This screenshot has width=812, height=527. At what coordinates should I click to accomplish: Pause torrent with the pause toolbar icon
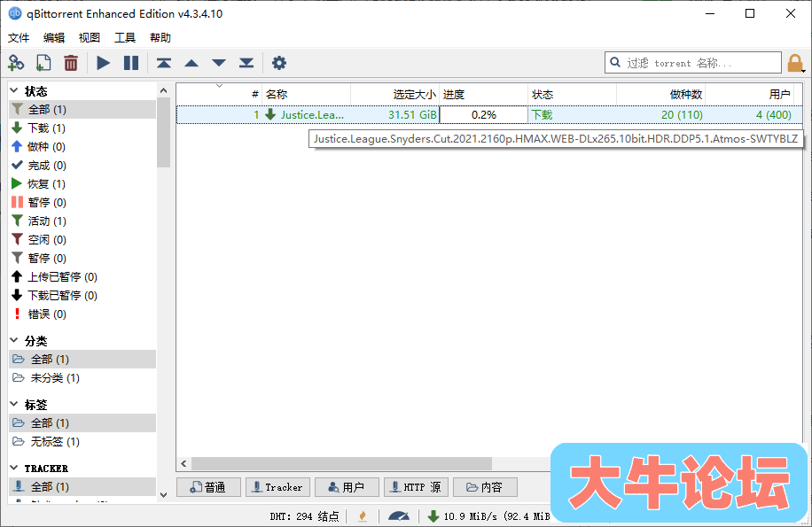131,63
